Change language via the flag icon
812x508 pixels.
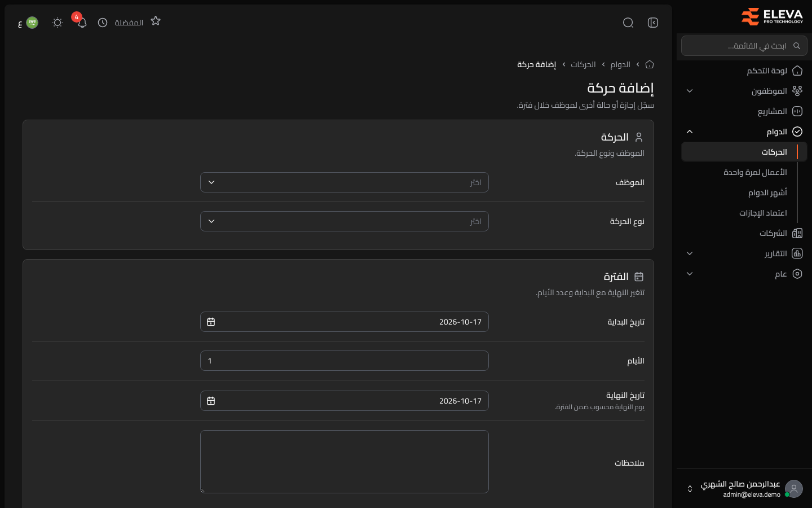pos(32,23)
